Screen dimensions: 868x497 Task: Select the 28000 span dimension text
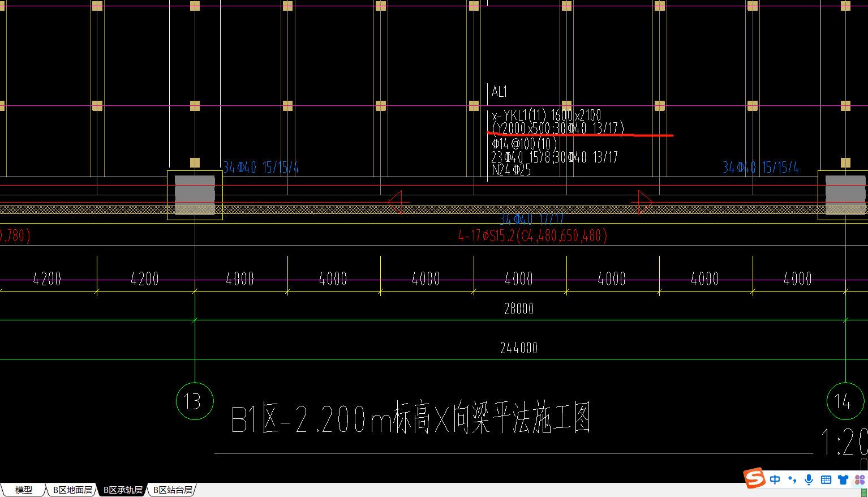point(519,309)
